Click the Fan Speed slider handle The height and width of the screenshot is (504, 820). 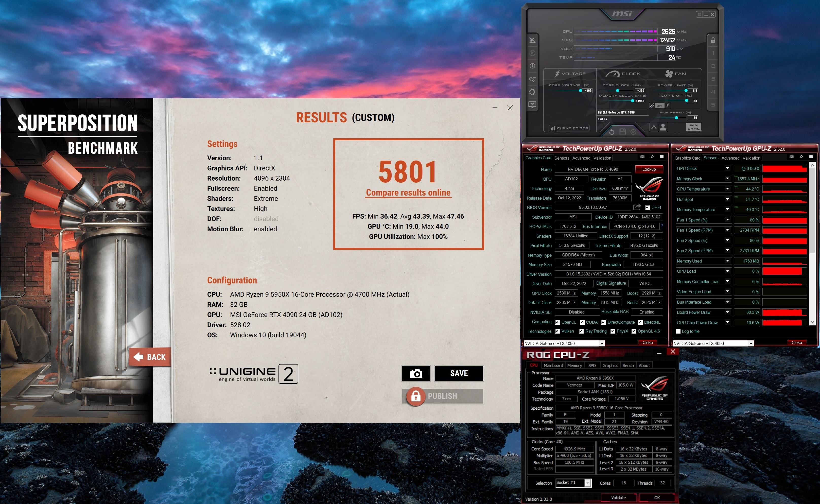(x=676, y=118)
